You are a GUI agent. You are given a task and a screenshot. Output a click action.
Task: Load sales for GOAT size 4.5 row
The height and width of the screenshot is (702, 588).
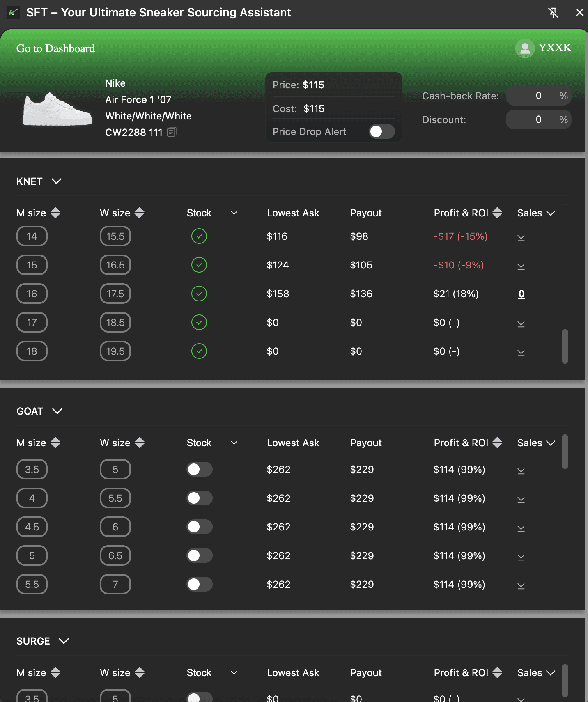521,527
